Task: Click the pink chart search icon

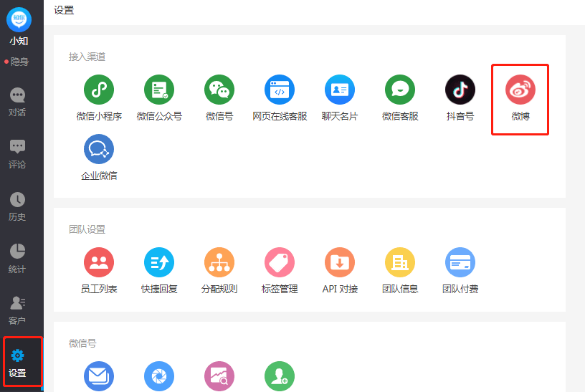Action: click(219, 376)
